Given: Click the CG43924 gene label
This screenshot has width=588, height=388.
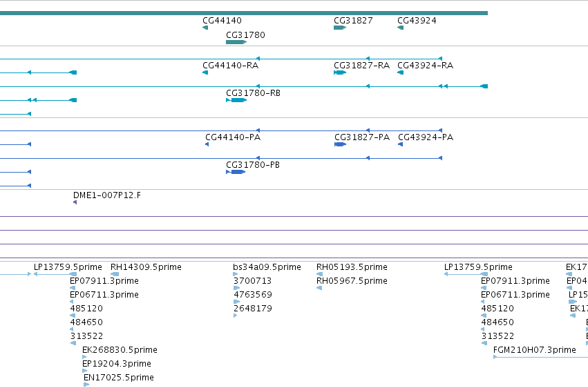Looking at the screenshot, I should coord(417,21).
